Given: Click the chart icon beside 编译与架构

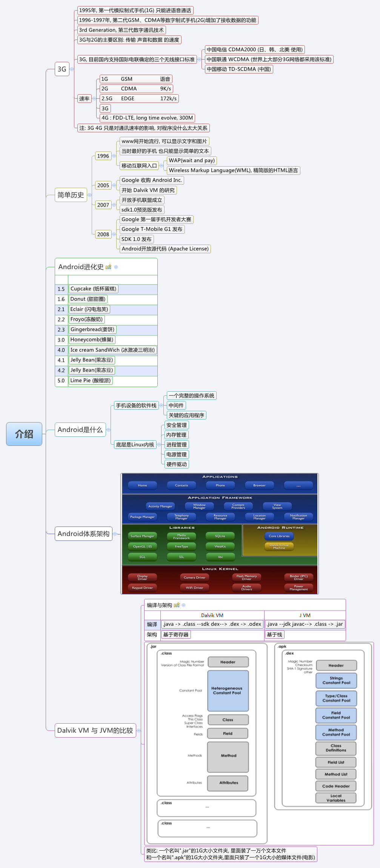Looking at the screenshot, I should (x=177, y=605).
